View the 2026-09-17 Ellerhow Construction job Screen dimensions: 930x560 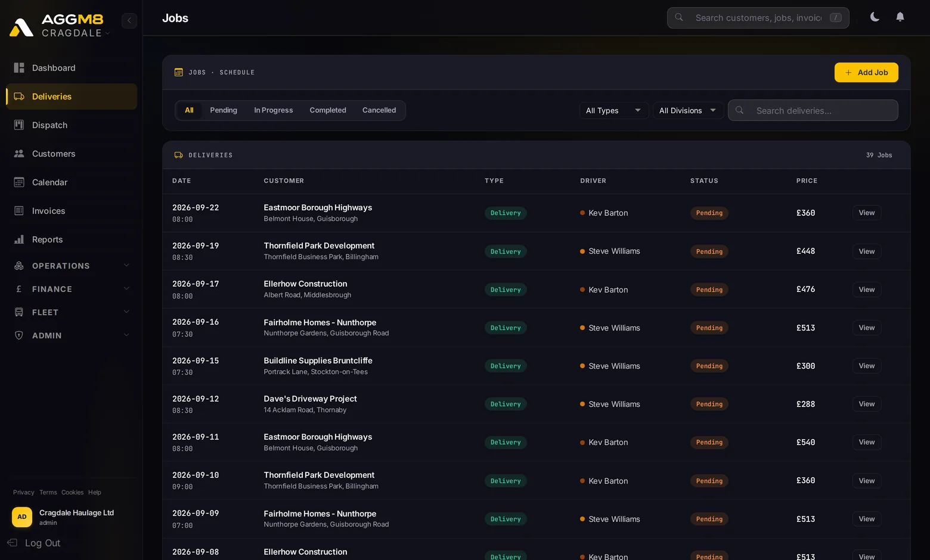tap(867, 290)
